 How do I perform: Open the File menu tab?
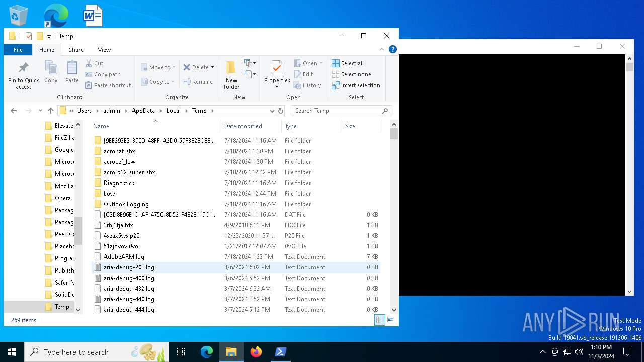18,50
